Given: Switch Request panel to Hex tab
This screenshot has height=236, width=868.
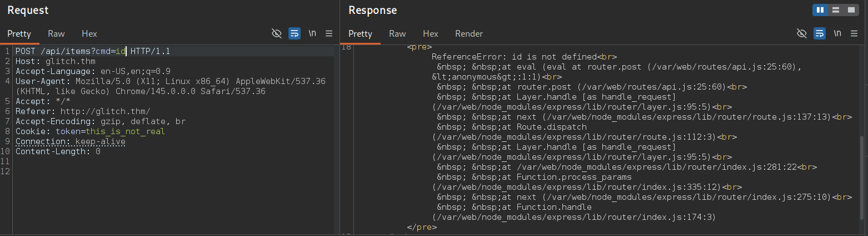Looking at the screenshot, I should click(x=89, y=33).
